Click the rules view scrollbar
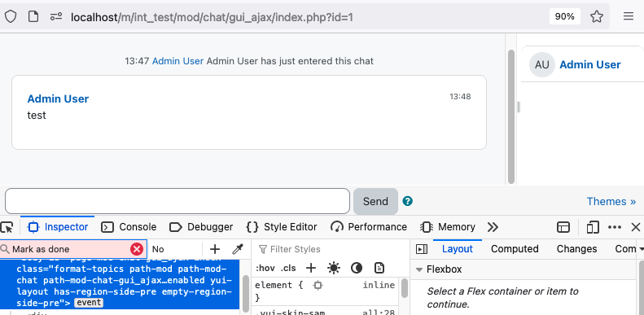 tap(405, 288)
